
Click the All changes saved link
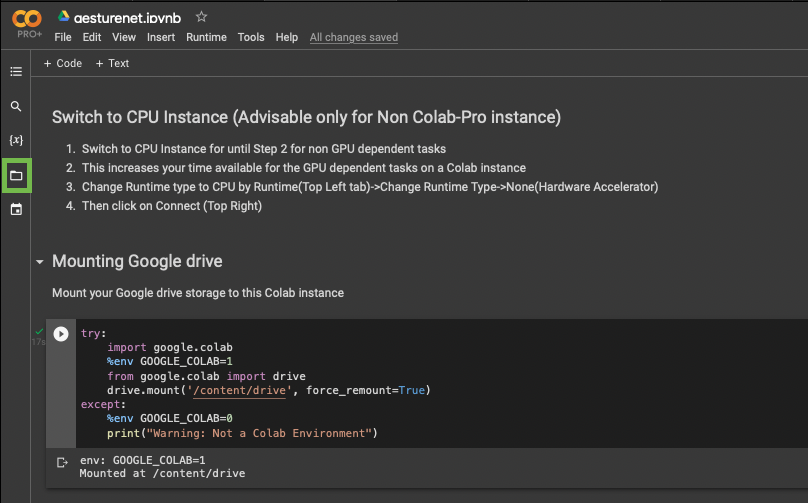coord(353,37)
